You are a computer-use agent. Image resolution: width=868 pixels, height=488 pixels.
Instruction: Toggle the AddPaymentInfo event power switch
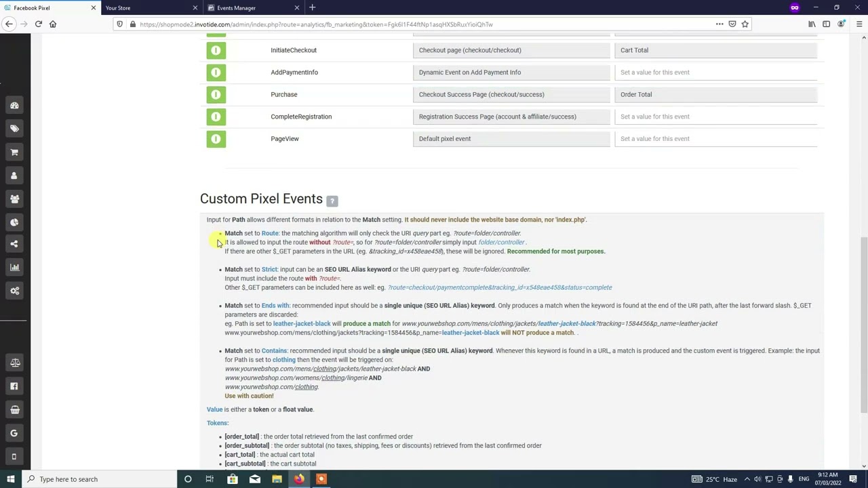(x=216, y=73)
